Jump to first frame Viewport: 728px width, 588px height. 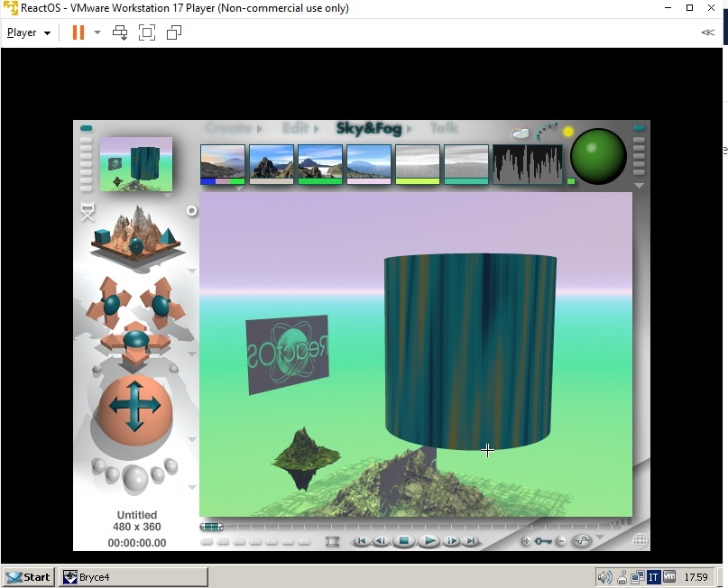[x=362, y=541]
